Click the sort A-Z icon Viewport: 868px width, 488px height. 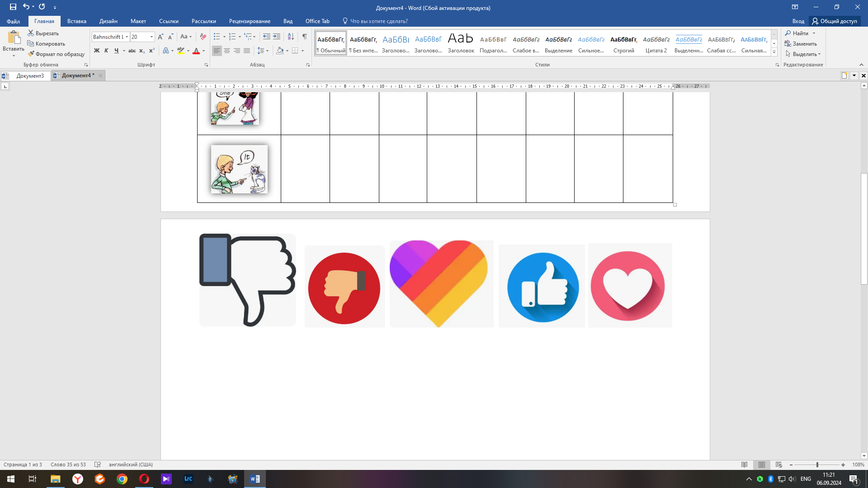[291, 37]
